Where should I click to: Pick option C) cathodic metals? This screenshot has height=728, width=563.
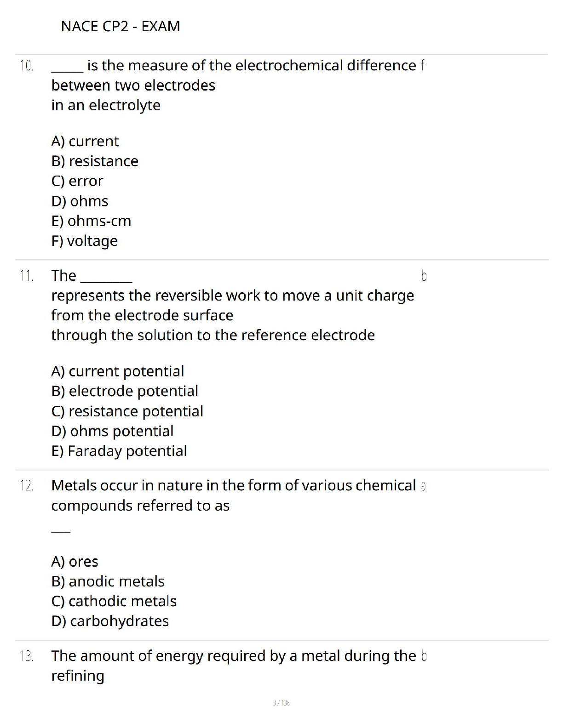[x=114, y=601]
